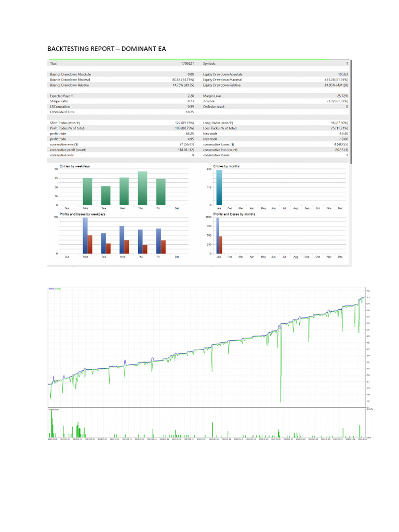Click the 'Equity Drawdown Absolute' label
Image resolution: width=399 pixels, height=532 pixels.
[223, 74]
